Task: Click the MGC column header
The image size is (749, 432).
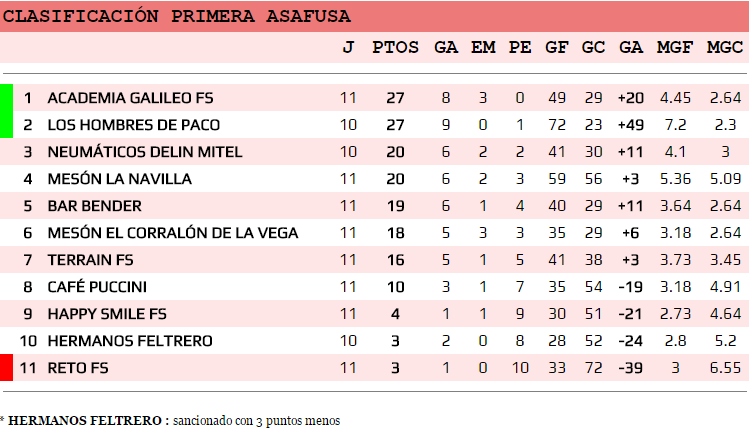Action: (x=724, y=47)
